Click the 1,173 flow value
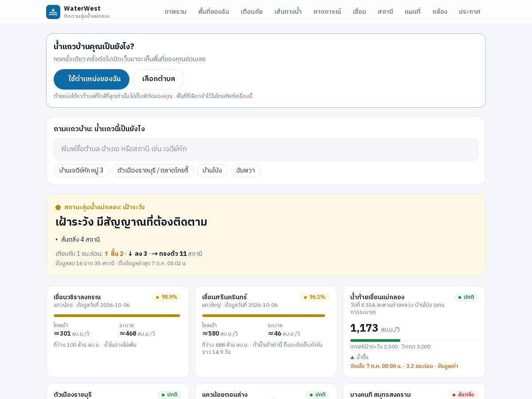 (364, 328)
